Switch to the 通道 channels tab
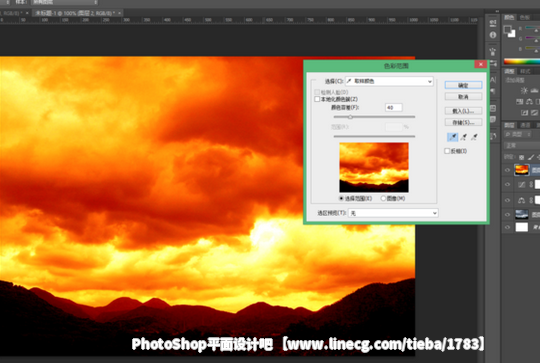Viewport: 540px width, 363px height. pos(525,125)
